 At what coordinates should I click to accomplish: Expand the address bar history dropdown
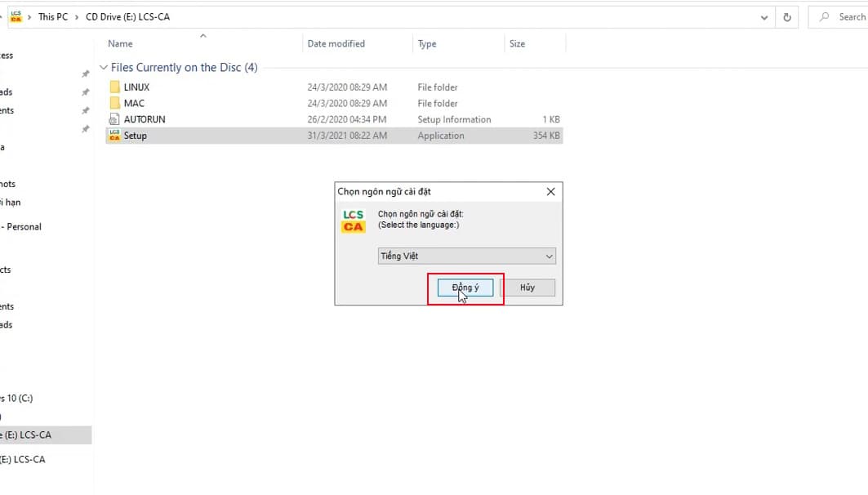pyautogui.click(x=764, y=17)
